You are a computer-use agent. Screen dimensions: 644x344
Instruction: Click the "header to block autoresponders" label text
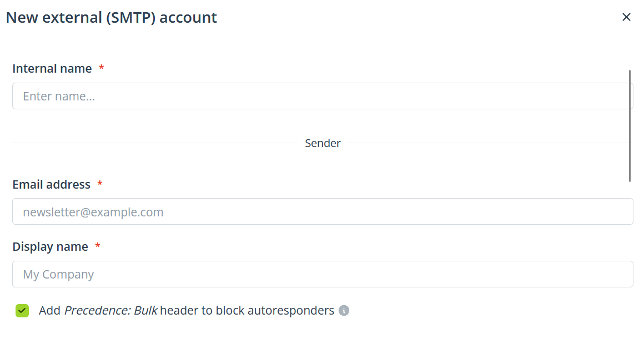pyautogui.click(x=247, y=311)
